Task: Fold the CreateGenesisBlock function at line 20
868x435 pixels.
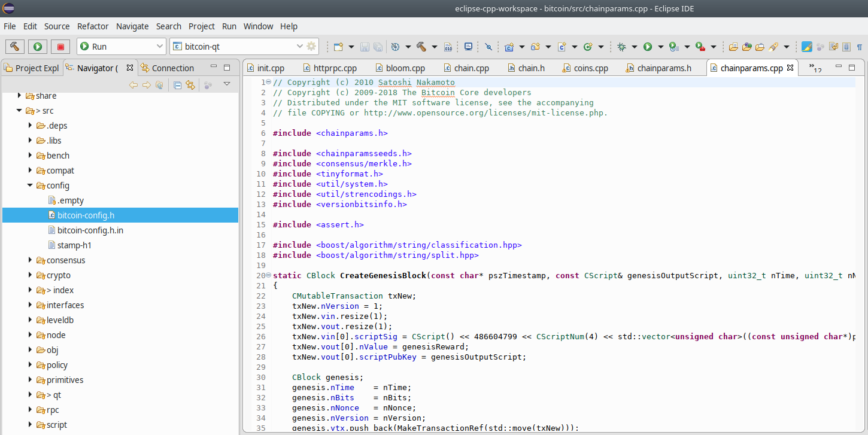Action: [268, 276]
